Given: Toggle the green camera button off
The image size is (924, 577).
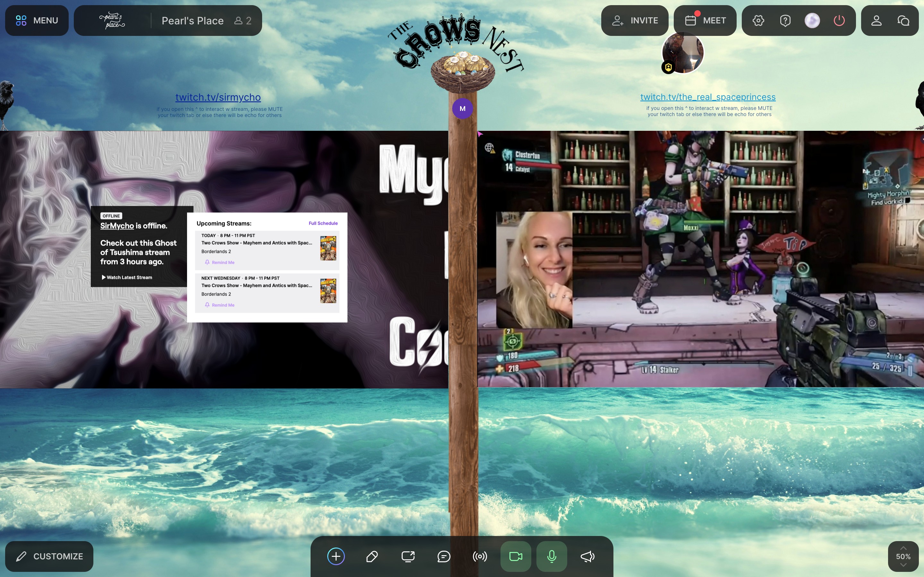Looking at the screenshot, I should pyautogui.click(x=516, y=556).
